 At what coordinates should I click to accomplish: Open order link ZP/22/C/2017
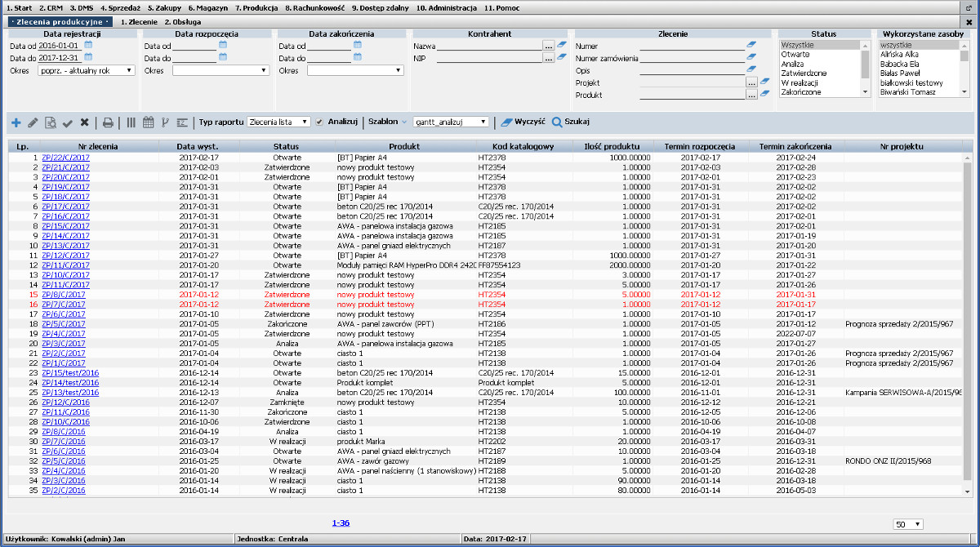65,158
